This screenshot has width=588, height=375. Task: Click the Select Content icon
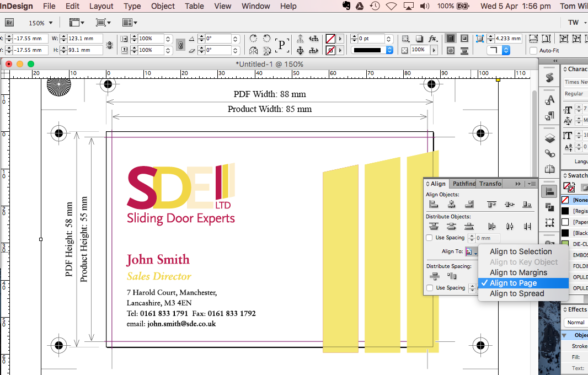coord(301,50)
